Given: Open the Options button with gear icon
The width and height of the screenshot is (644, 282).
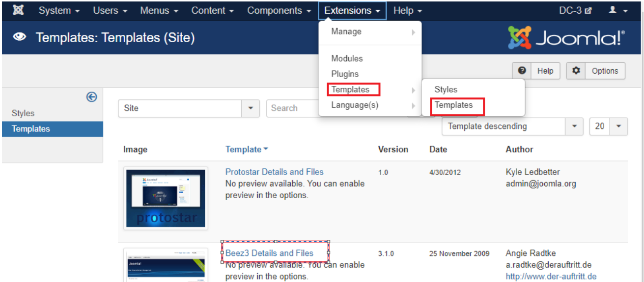Looking at the screenshot, I should point(596,71).
